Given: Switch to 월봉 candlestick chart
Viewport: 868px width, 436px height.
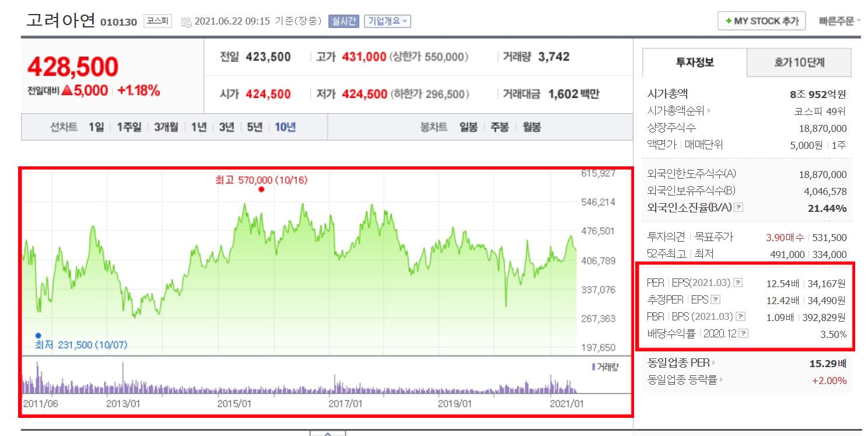Looking at the screenshot, I should click(531, 127).
